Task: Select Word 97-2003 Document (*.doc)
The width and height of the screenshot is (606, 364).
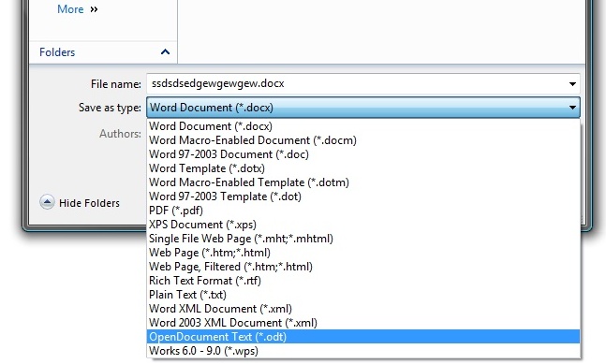Action: (x=363, y=154)
